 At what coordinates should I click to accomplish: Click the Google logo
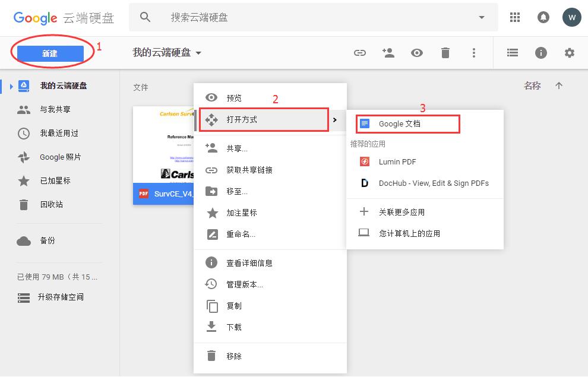(35, 18)
